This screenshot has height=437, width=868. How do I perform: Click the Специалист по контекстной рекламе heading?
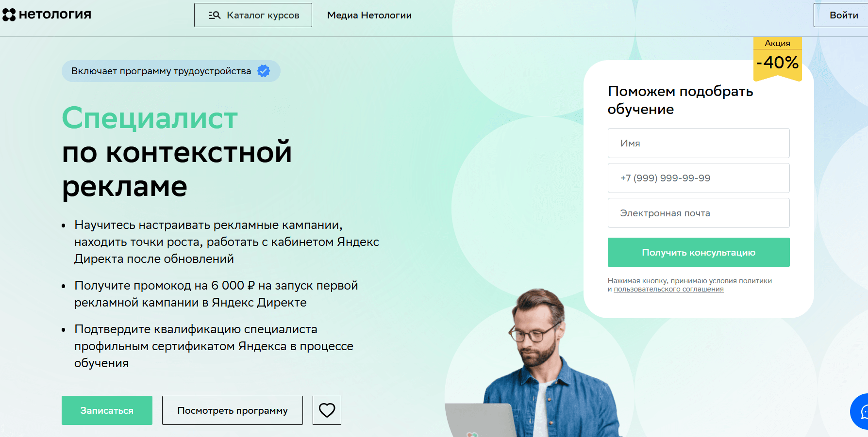(177, 152)
